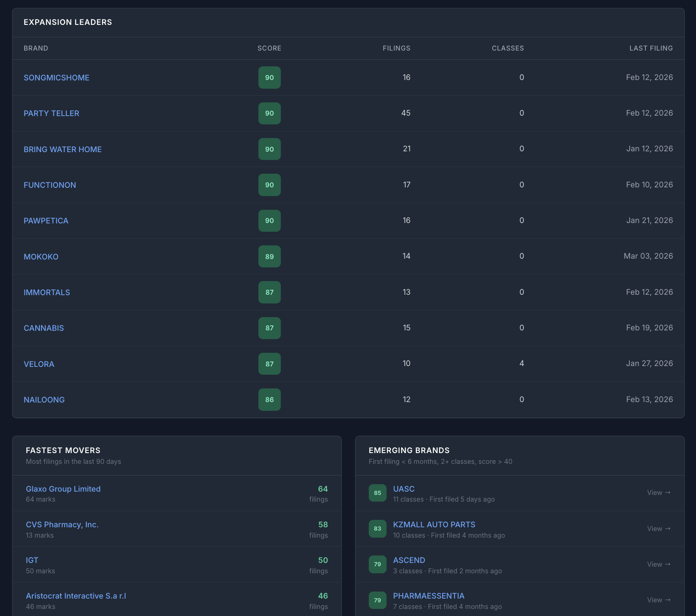
Task: Click the 46 filings count for Aristocrat
Action: coord(323,596)
